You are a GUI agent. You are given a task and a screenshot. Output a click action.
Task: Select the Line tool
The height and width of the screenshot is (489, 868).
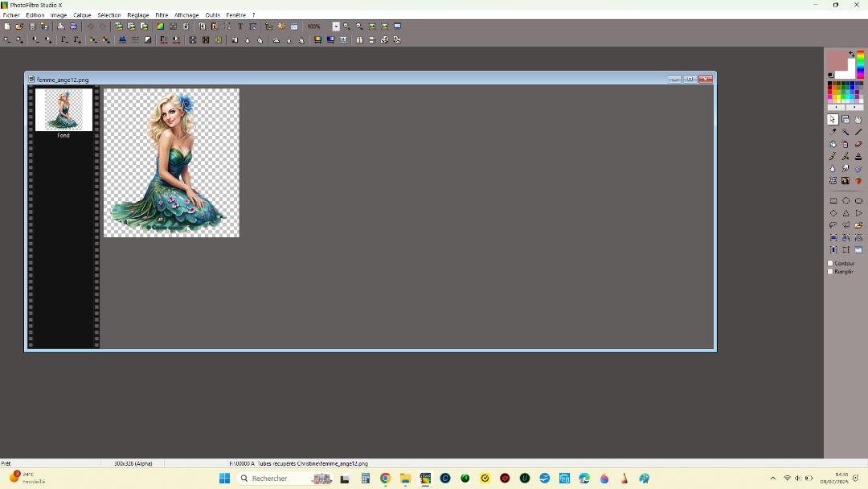click(x=858, y=132)
